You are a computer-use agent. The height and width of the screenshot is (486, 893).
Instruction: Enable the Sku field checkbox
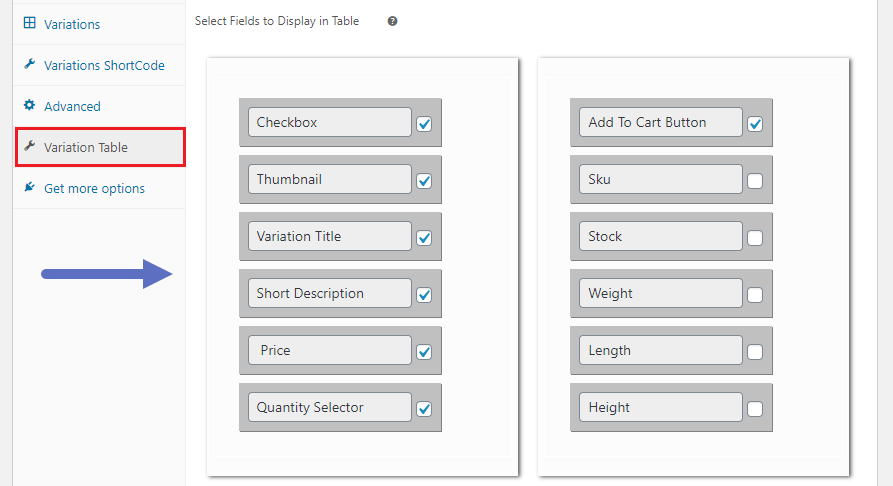tap(755, 181)
